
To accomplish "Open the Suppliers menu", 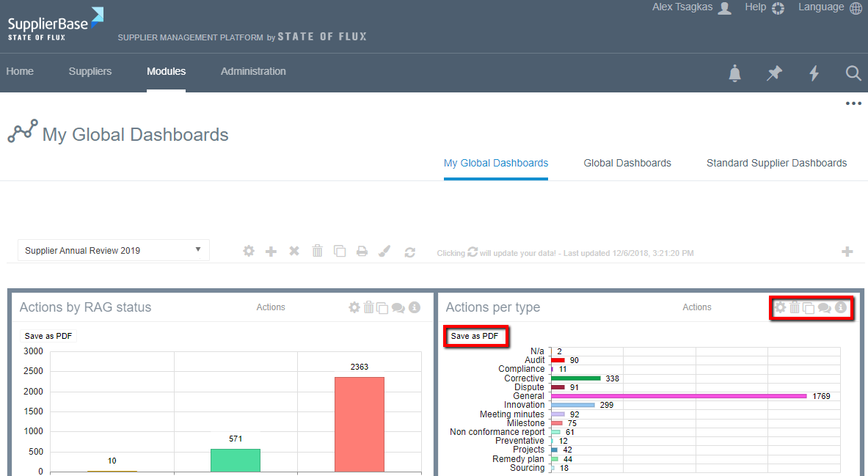I will pos(90,71).
